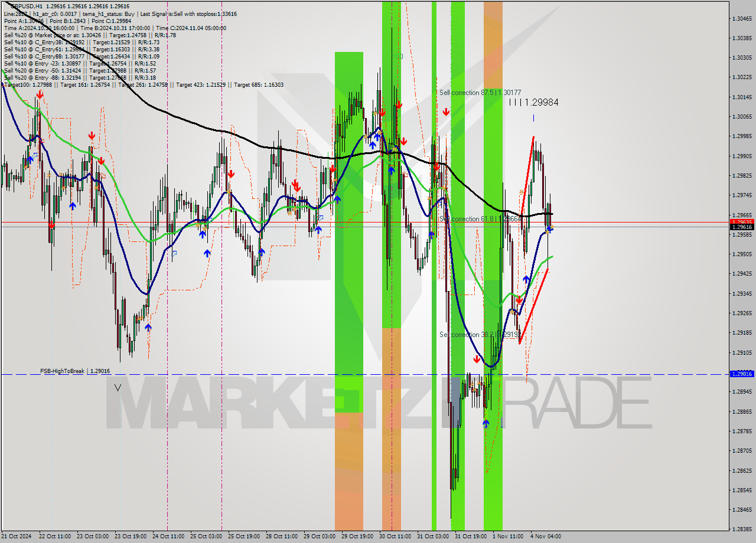Click the 1.30145 price axis label
This screenshot has height=543, width=756.
click(742, 97)
